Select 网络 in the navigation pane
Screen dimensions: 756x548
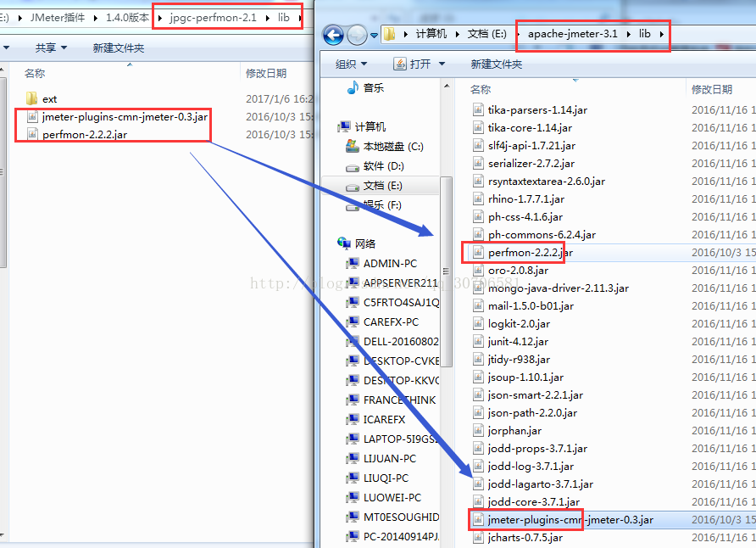click(357, 243)
